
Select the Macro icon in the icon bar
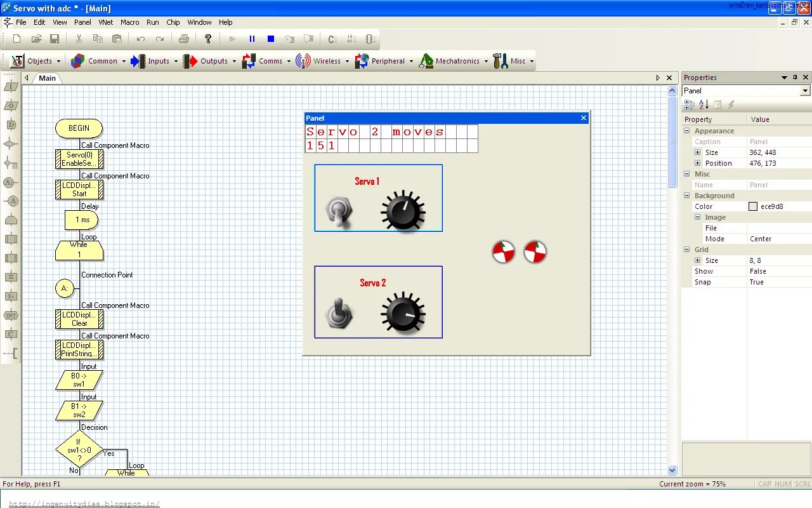tap(11, 239)
